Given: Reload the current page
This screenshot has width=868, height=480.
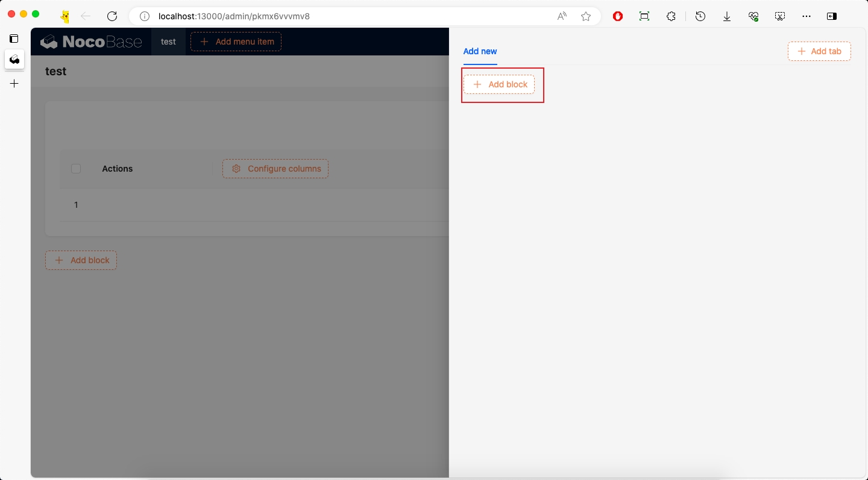Looking at the screenshot, I should (112, 16).
